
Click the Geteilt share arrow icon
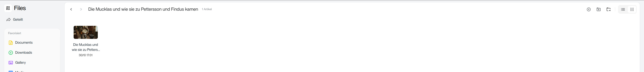[x=9, y=20]
